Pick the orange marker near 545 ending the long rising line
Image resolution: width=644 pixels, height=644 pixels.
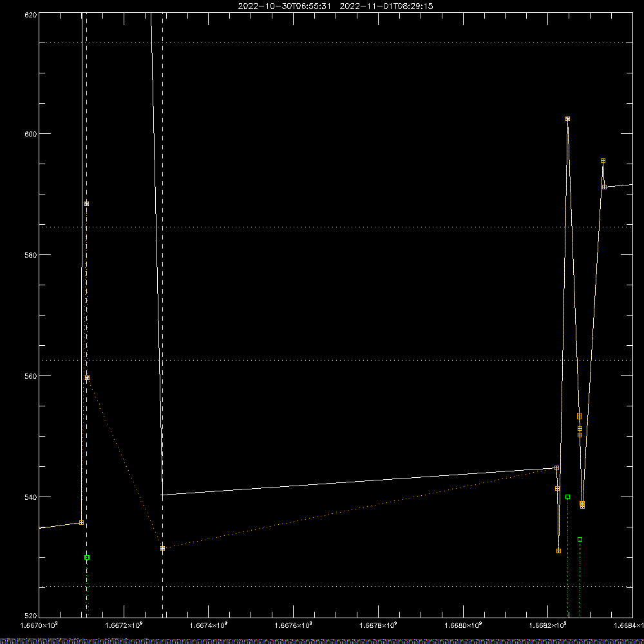pyautogui.click(x=556, y=468)
